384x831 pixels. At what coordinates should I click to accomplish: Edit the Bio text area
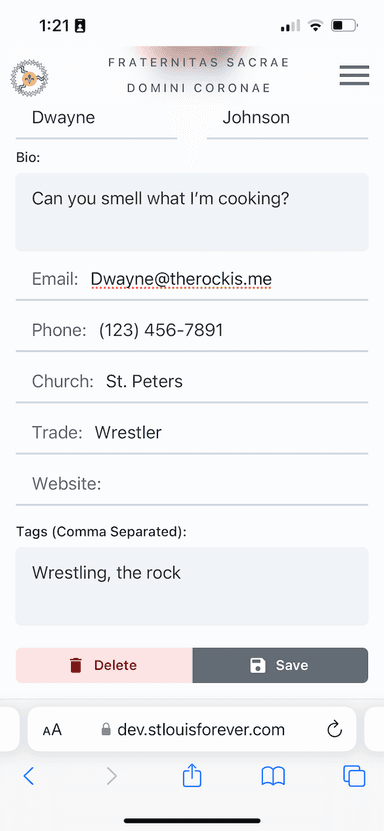tap(192, 211)
